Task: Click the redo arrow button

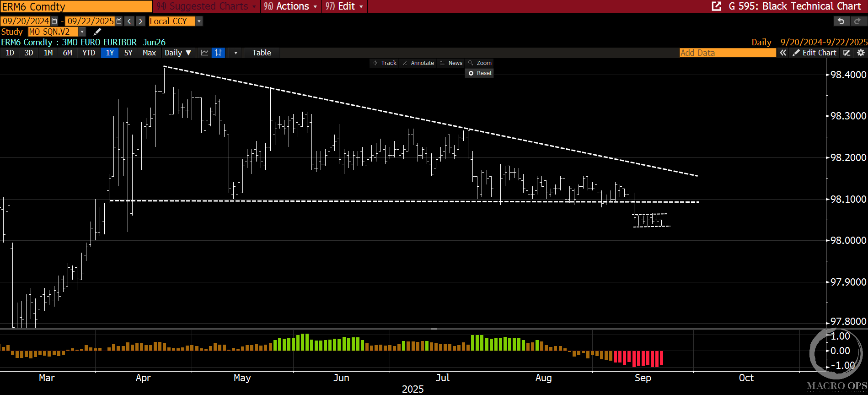Action: pyautogui.click(x=857, y=21)
